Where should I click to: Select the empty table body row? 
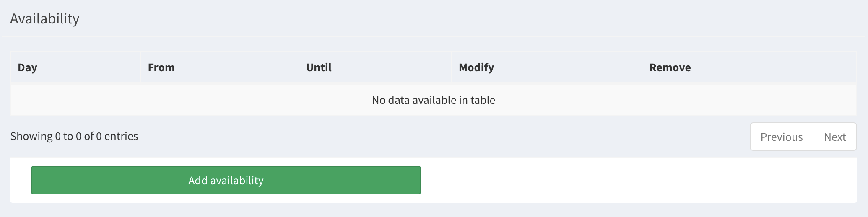click(x=433, y=100)
